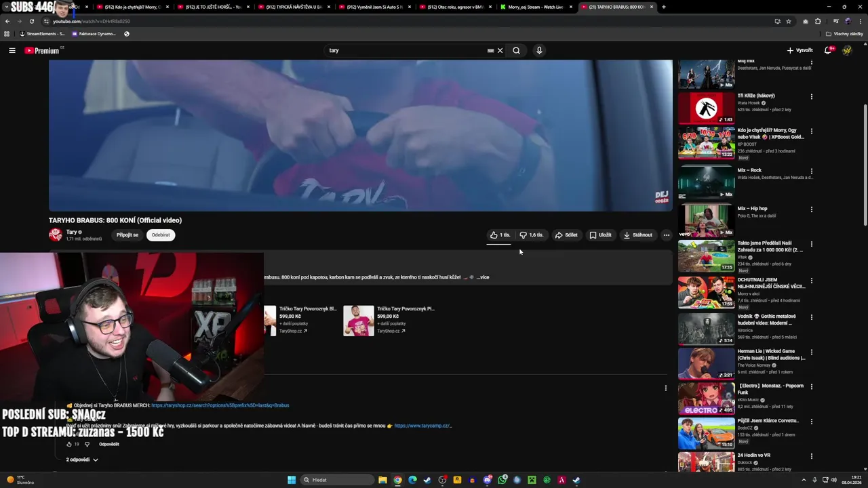Open Půjčil Jsem Klárce Corvettu video
Viewport: 868px width, 488px height.
pyautogui.click(x=706, y=434)
